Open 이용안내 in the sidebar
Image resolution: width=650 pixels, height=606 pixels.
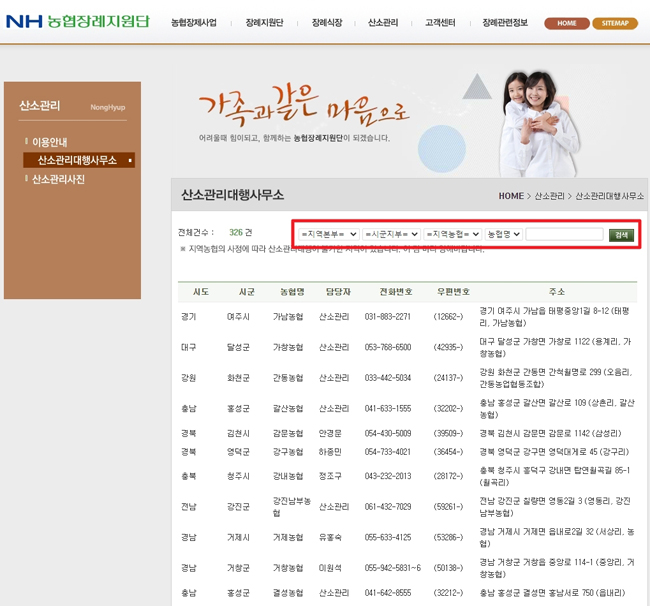[50, 142]
